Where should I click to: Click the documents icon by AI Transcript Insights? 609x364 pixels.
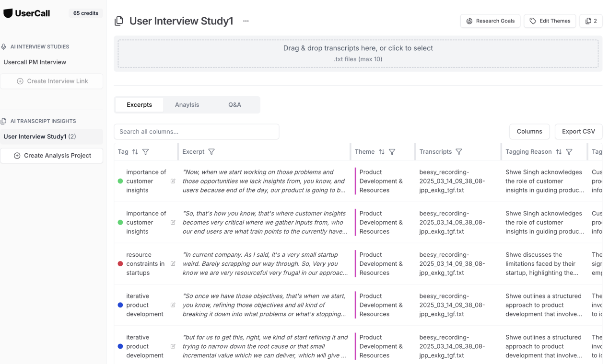click(x=4, y=122)
